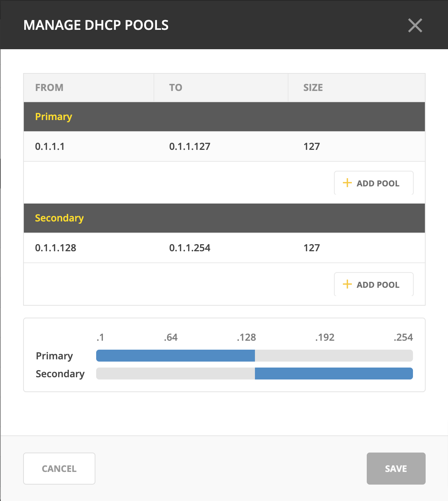The image size is (448, 501).
Task: Select the Primary section header row
Action: point(224,117)
